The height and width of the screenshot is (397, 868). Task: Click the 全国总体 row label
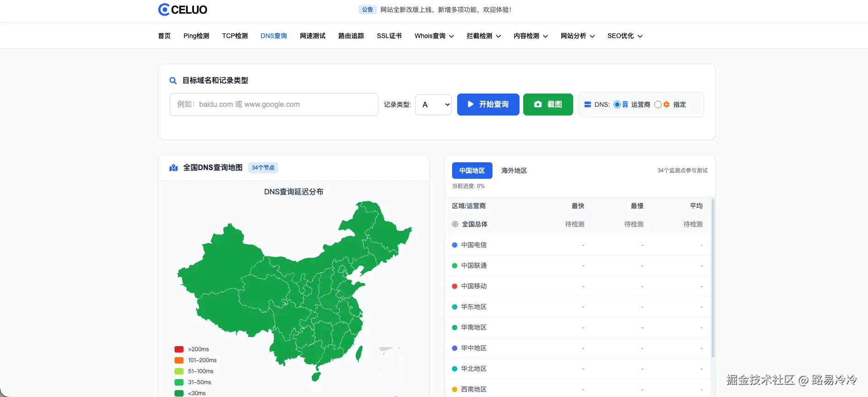coord(475,224)
